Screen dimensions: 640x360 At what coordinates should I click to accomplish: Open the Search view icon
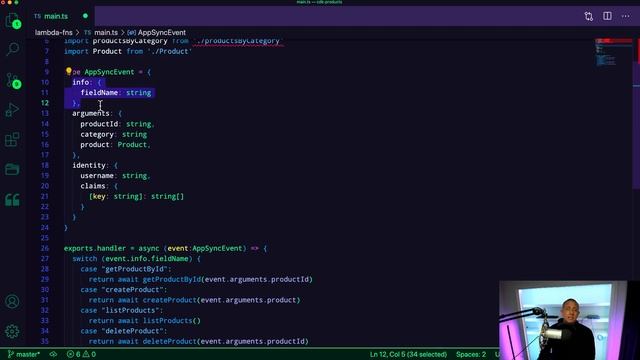pyautogui.click(x=13, y=49)
